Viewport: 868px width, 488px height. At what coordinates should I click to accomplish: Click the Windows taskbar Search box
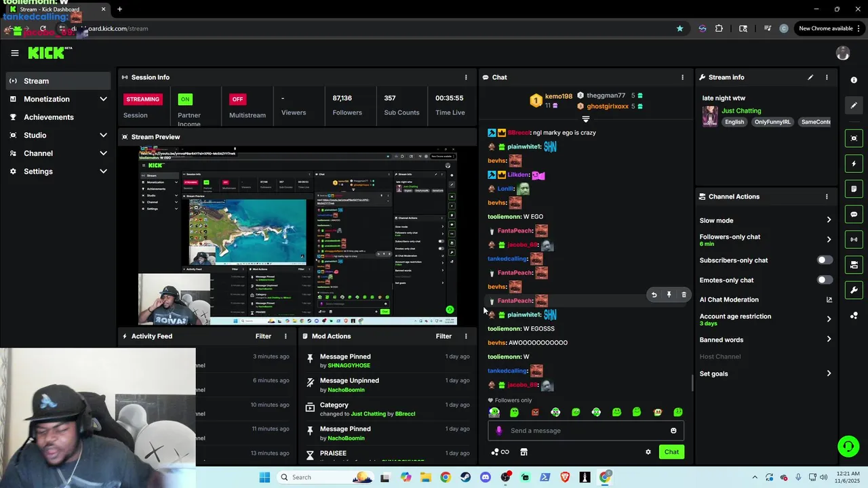click(325, 477)
